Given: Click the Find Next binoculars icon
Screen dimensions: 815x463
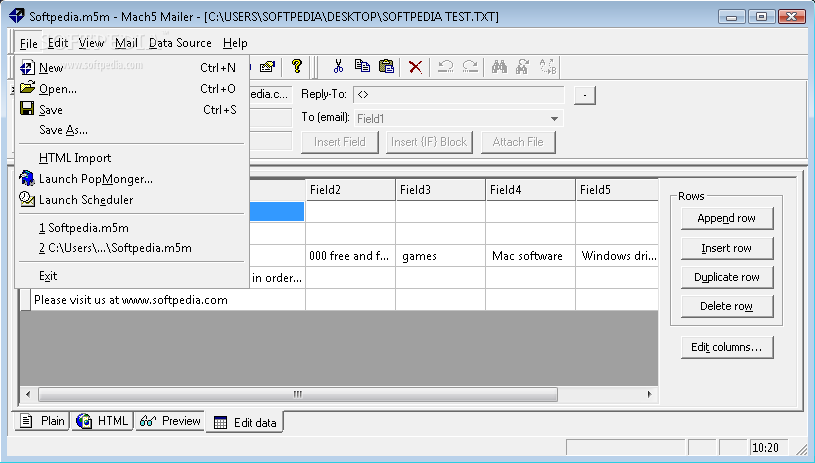Looking at the screenshot, I should (x=522, y=67).
